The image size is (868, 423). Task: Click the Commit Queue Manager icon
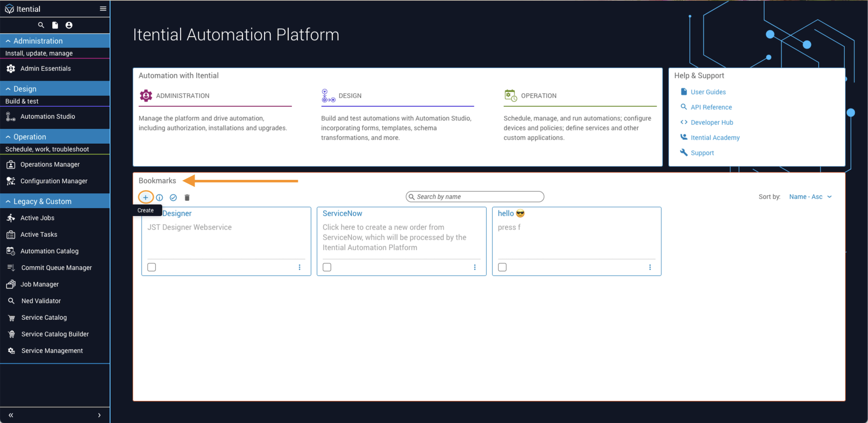point(11,267)
